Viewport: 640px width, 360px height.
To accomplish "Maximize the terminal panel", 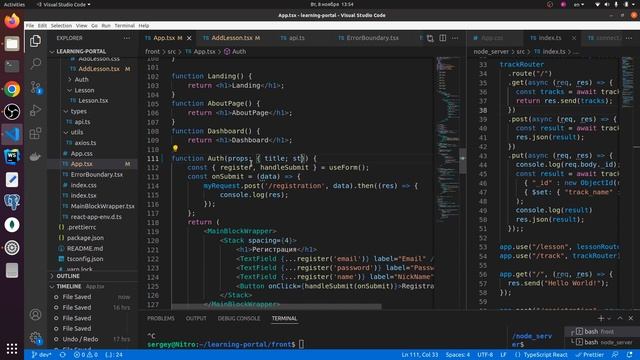I will click(620, 318).
